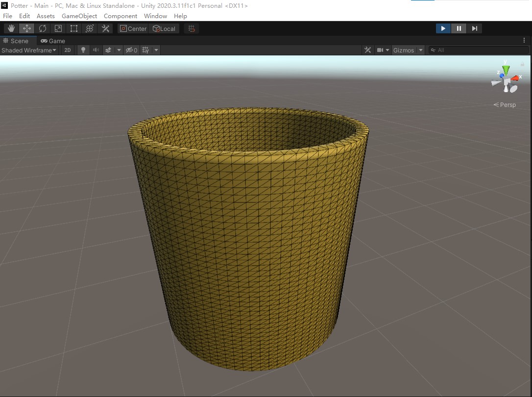
Task: Toggle hidden objects visibility
Action: click(x=131, y=50)
